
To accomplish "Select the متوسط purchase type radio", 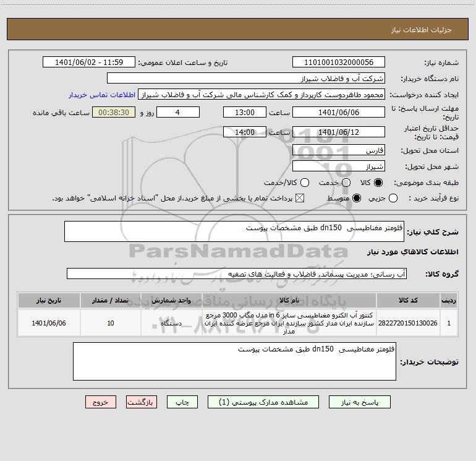I will 357,198.
